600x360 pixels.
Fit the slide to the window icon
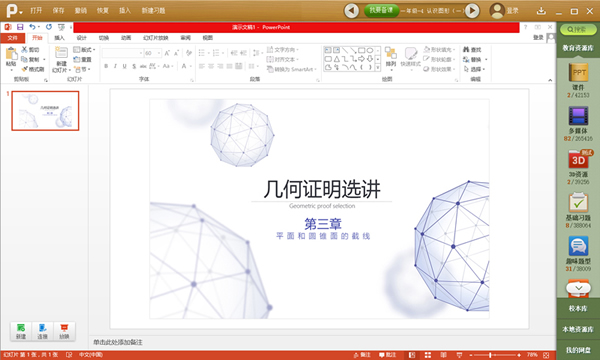(x=546, y=355)
